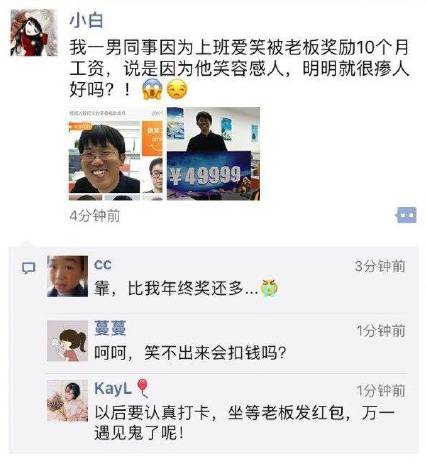Open the smiling man photo thumbnail

pos(116,154)
